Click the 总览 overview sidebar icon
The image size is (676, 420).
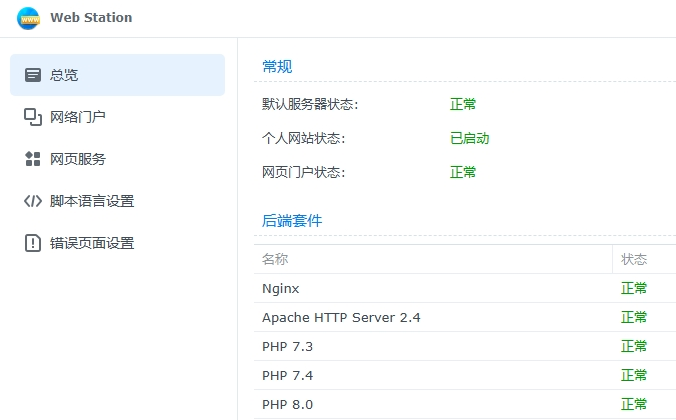33,75
